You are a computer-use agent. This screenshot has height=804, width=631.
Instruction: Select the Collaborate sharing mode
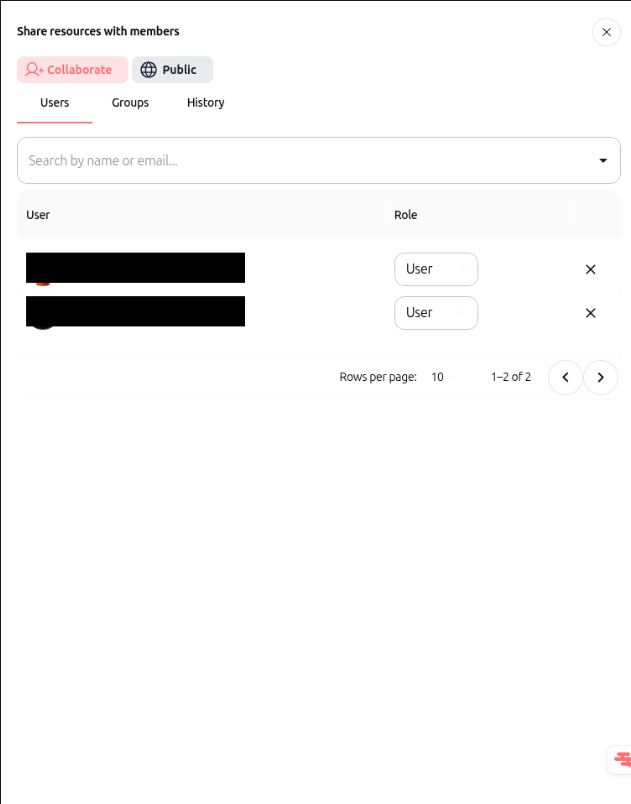(x=72, y=70)
